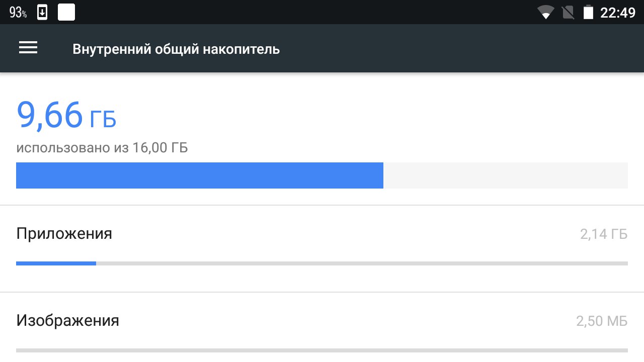Tap the no-SIM card status icon
Image resolution: width=644 pixels, height=362 pixels.
[568, 13]
